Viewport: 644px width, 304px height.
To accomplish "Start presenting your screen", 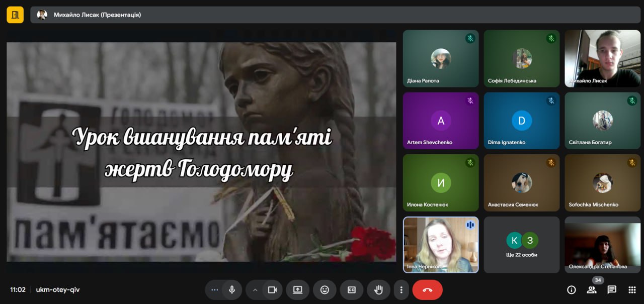I will pyautogui.click(x=297, y=290).
